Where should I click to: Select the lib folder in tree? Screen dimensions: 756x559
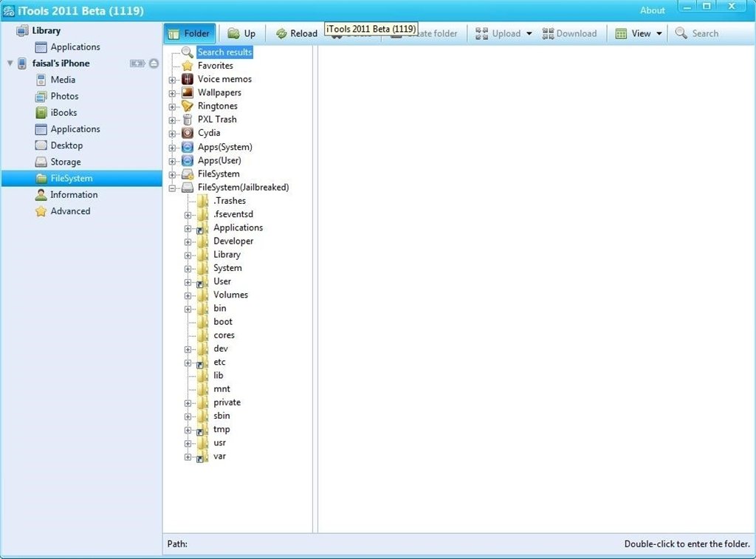pos(219,375)
